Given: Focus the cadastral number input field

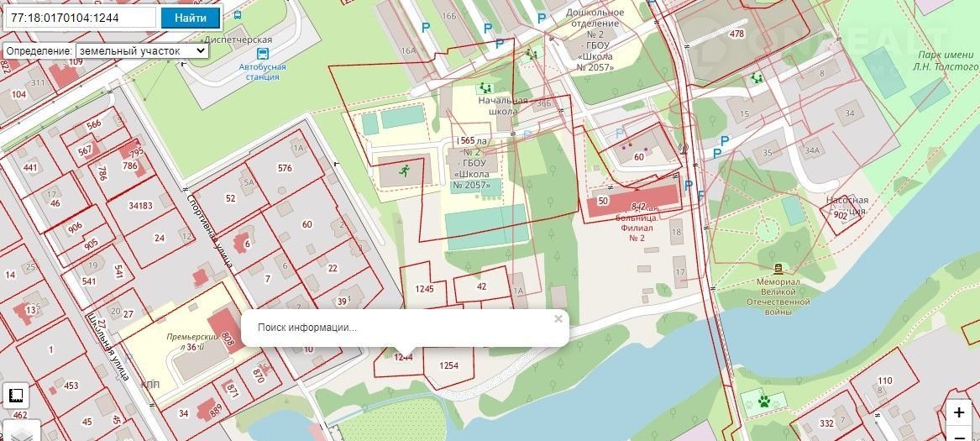Looking at the screenshot, I should coord(80,18).
